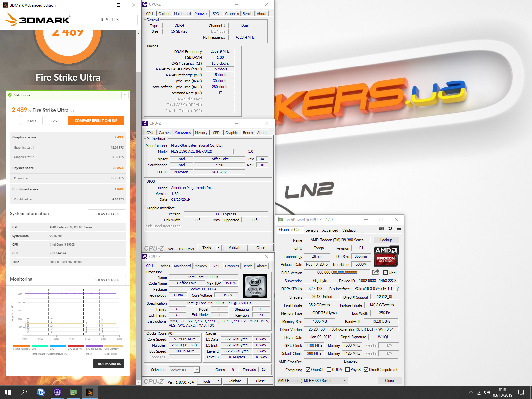This screenshot has width=532, height=399.
Task: Show details for Monitoring
Action: coord(107,280)
